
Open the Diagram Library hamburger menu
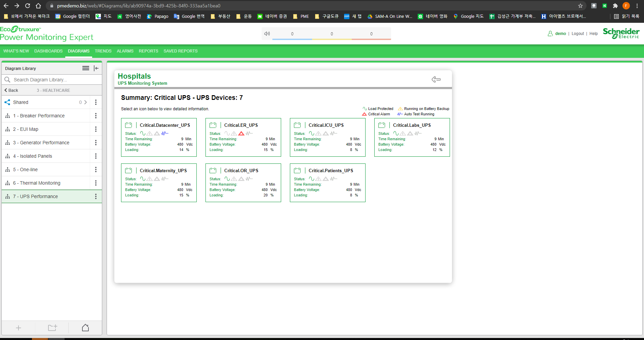click(x=86, y=68)
